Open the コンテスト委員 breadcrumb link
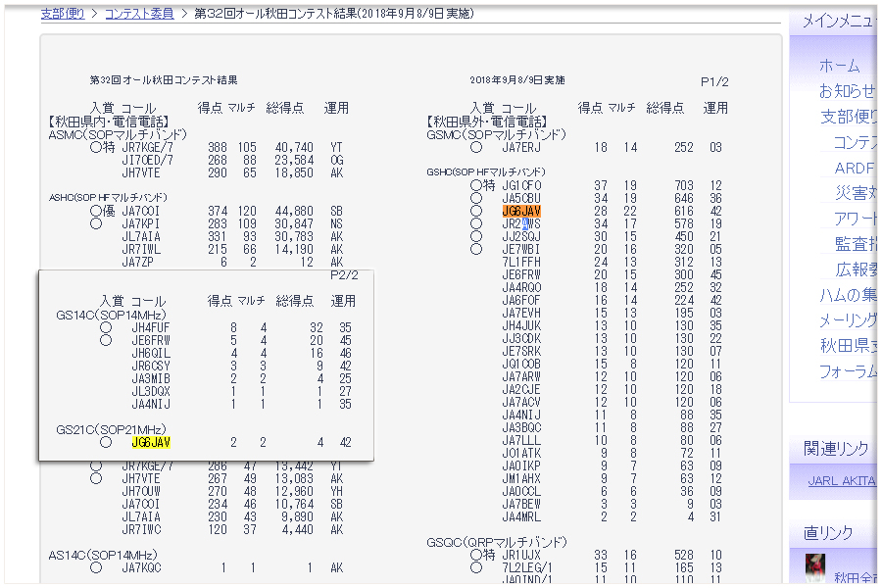Viewport: 882px width, 588px height. coord(138,13)
